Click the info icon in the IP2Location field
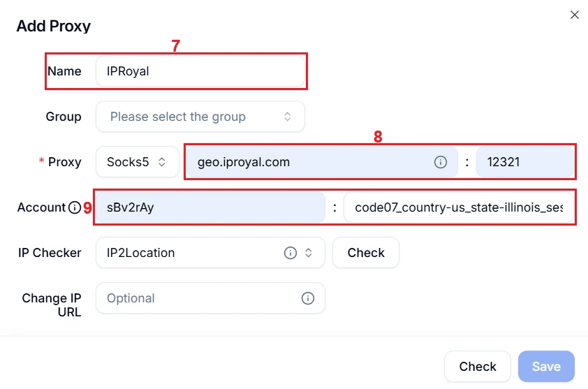 [290, 253]
